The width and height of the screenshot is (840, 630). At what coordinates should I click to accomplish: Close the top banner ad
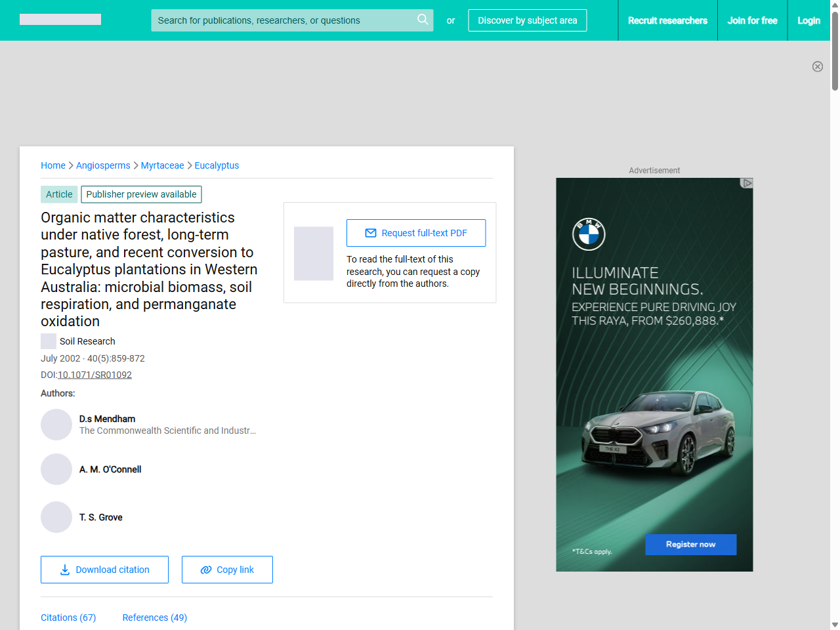pos(817,66)
